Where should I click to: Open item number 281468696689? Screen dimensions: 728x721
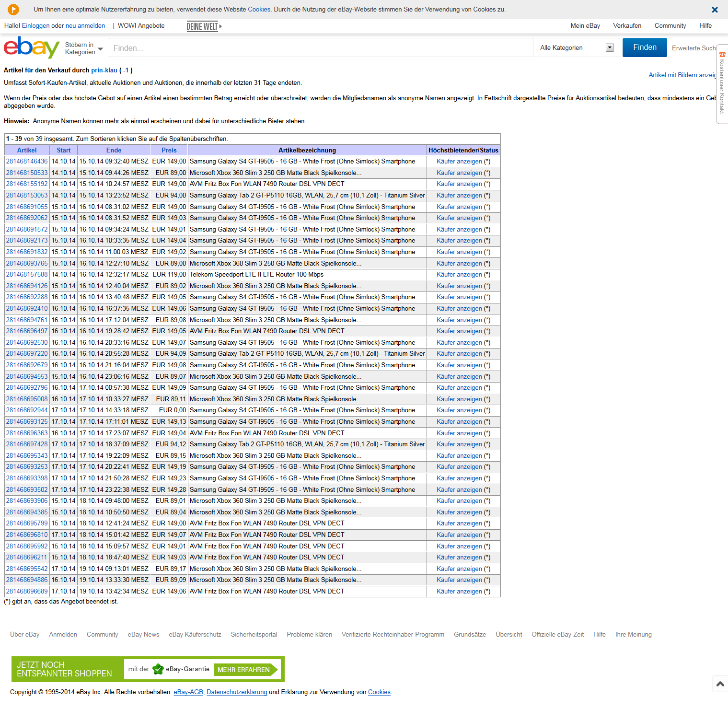[x=27, y=592]
